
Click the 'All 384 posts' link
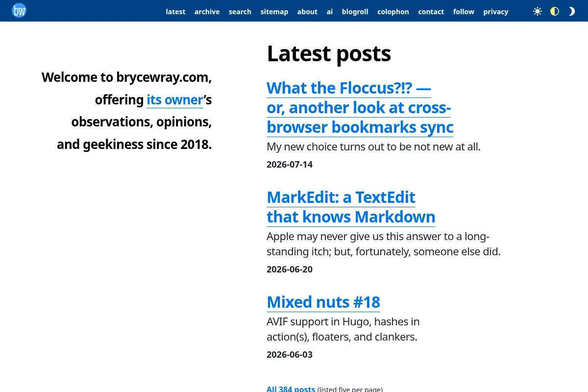click(291, 389)
